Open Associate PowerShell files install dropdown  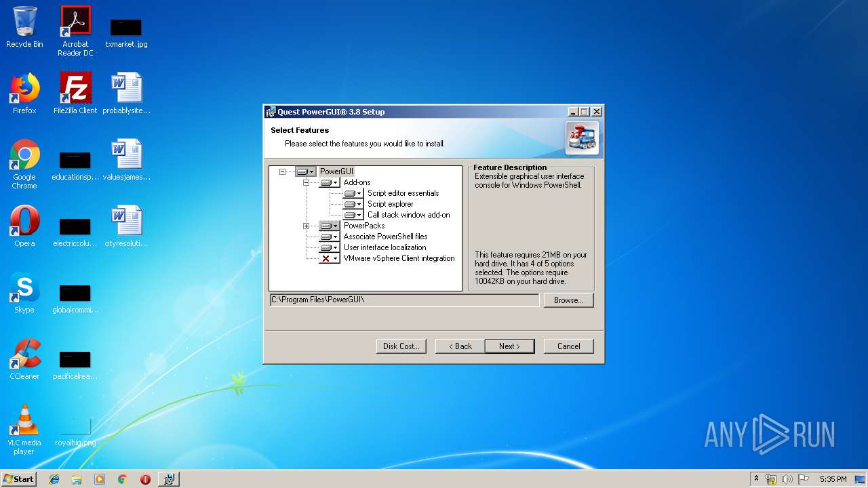[x=330, y=237]
